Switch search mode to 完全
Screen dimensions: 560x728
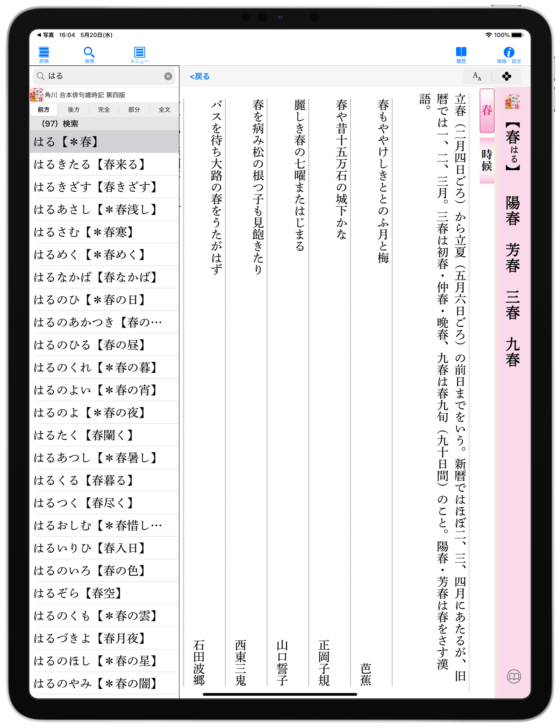click(x=104, y=110)
